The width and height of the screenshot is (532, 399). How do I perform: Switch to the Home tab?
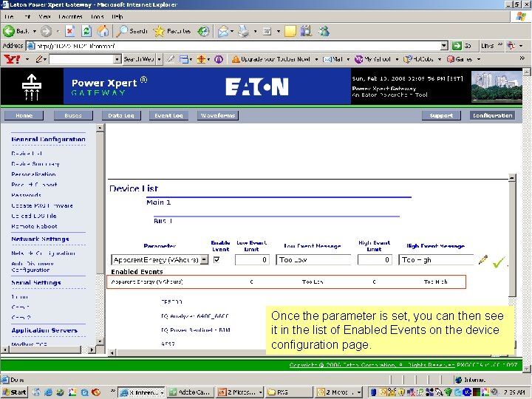point(24,115)
